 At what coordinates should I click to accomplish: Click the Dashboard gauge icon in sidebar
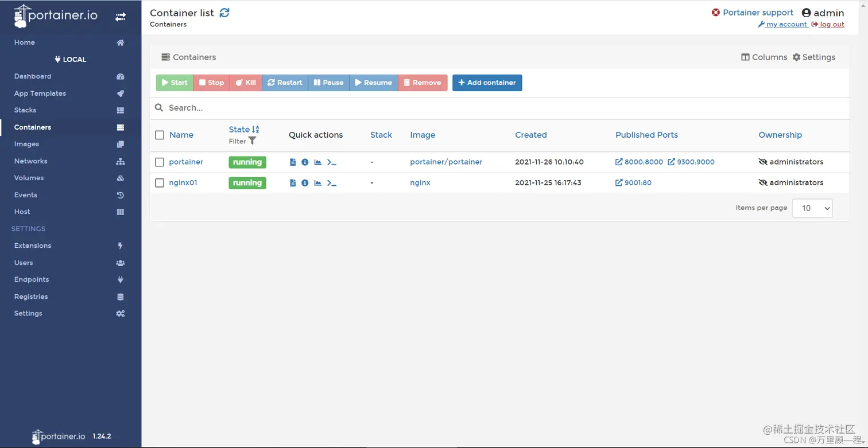(120, 76)
